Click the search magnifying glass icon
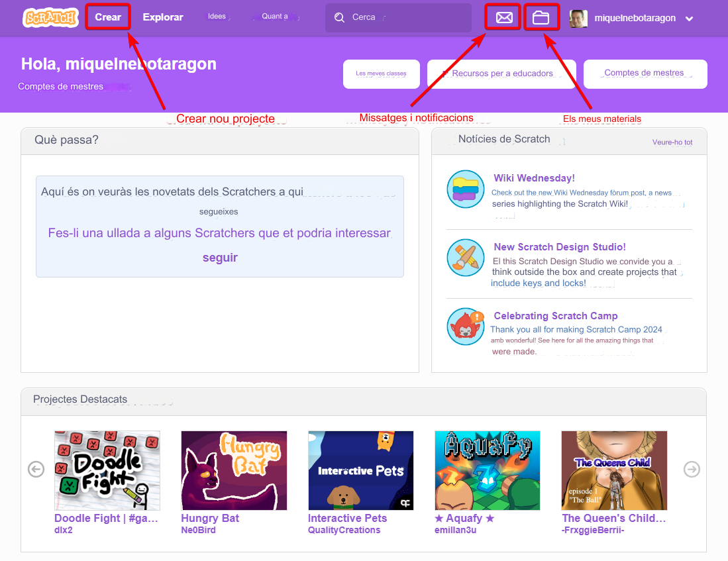Viewport: 728px width, 561px height. [x=340, y=18]
